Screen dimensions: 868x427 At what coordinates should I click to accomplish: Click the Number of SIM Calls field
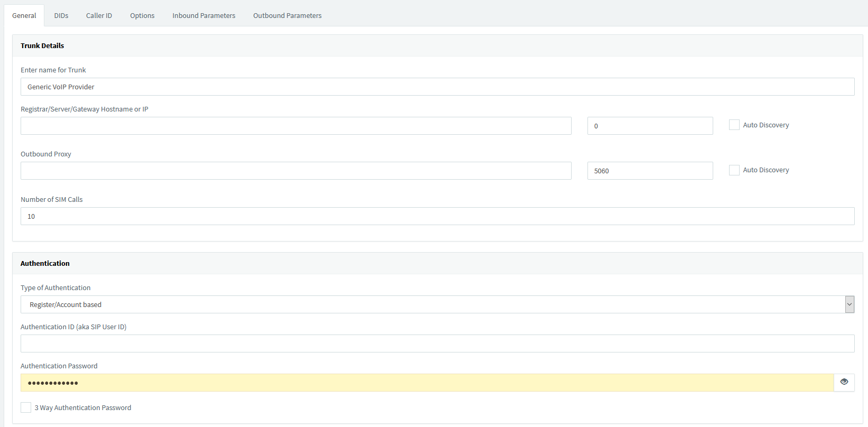437,216
